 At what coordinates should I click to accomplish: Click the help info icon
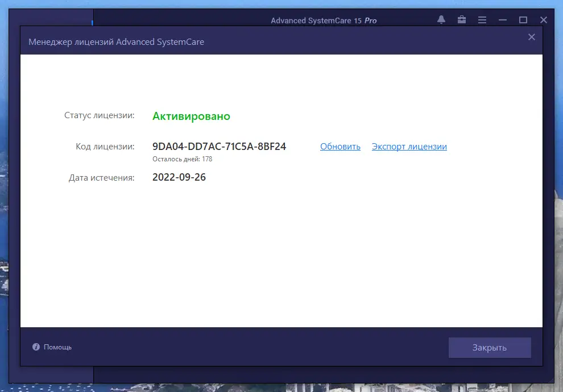pos(36,347)
